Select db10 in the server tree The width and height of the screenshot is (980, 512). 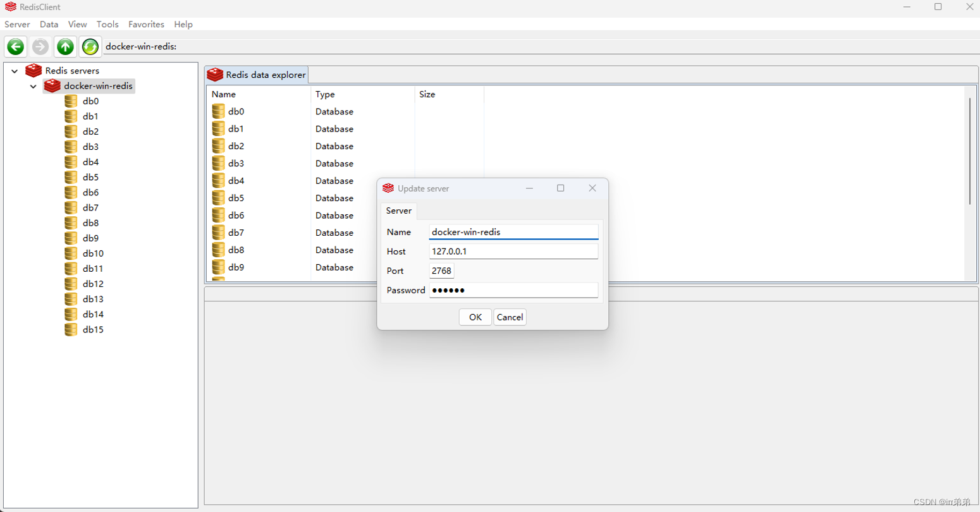[x=93, y=253]
